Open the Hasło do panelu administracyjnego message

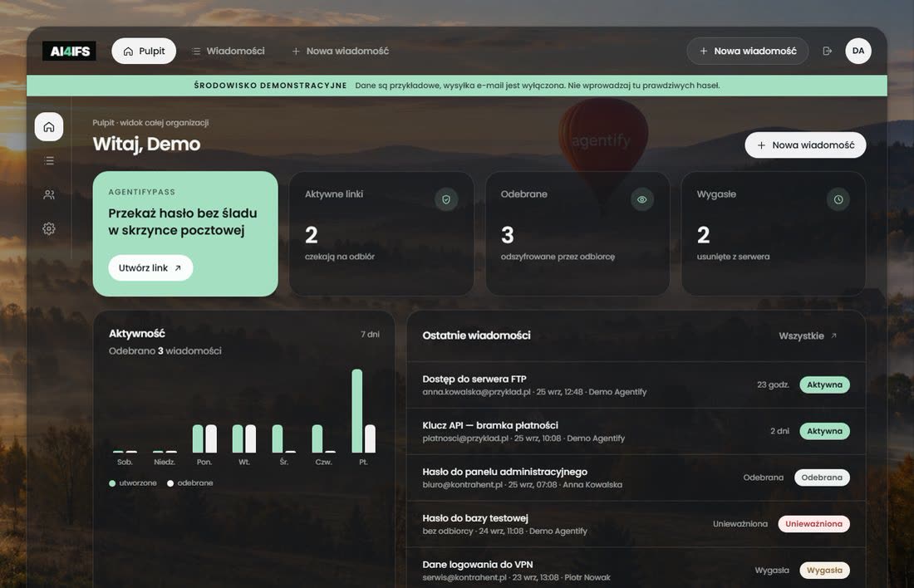[x=636, y=478]
